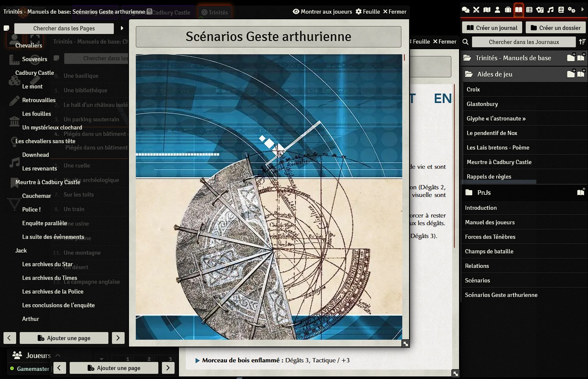588x379 pixels.
Task: Open the Compendium packs atlas icon
Action: pos(561,10)
